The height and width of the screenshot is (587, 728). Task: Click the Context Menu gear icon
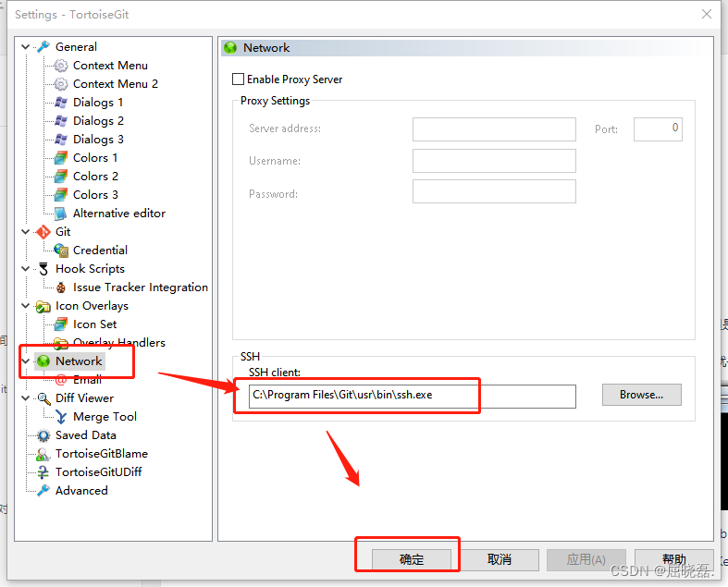pyautogui.click(x=61, y=66)
